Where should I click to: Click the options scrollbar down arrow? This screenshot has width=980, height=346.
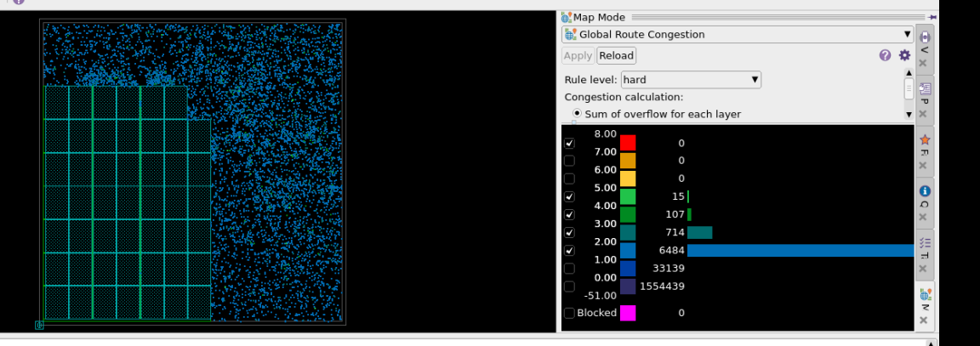click(909, 114)
